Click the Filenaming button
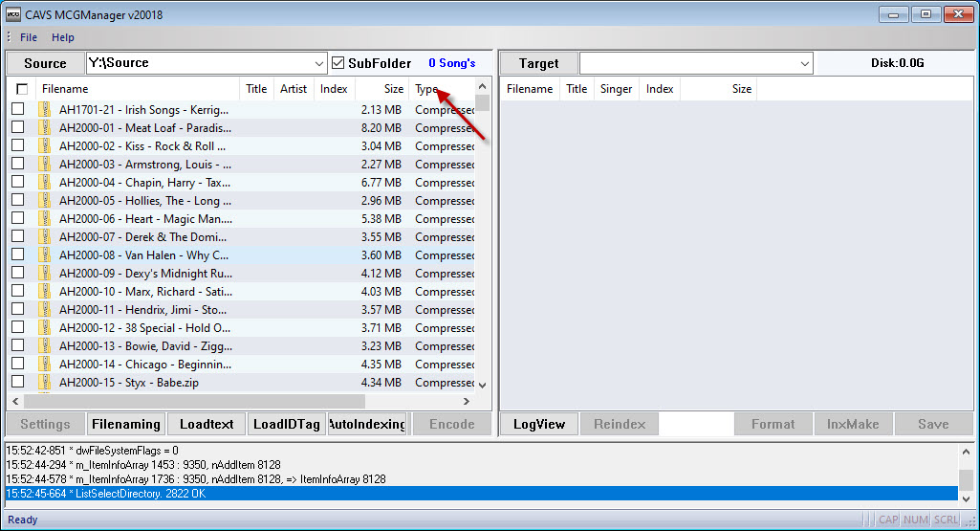 (x=126, y=424)
